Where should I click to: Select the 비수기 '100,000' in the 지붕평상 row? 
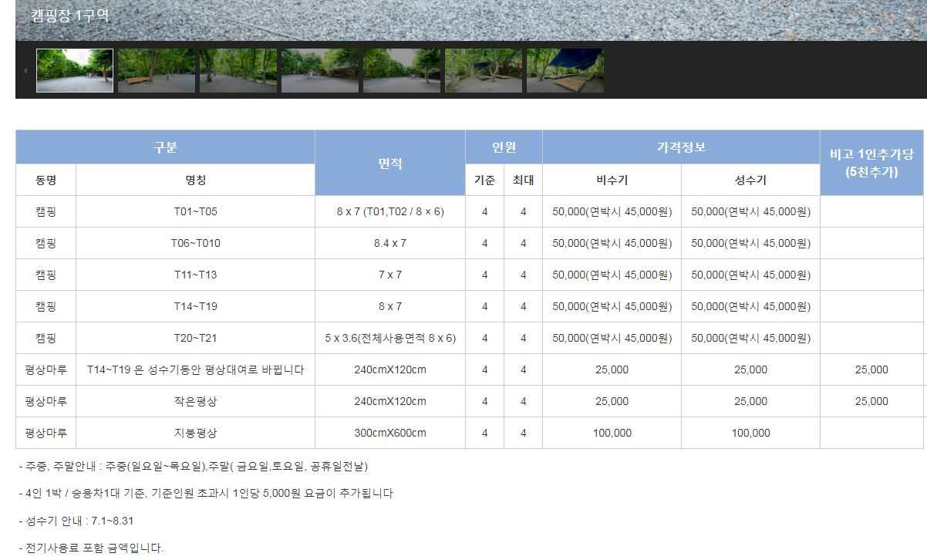click(612, 433)
